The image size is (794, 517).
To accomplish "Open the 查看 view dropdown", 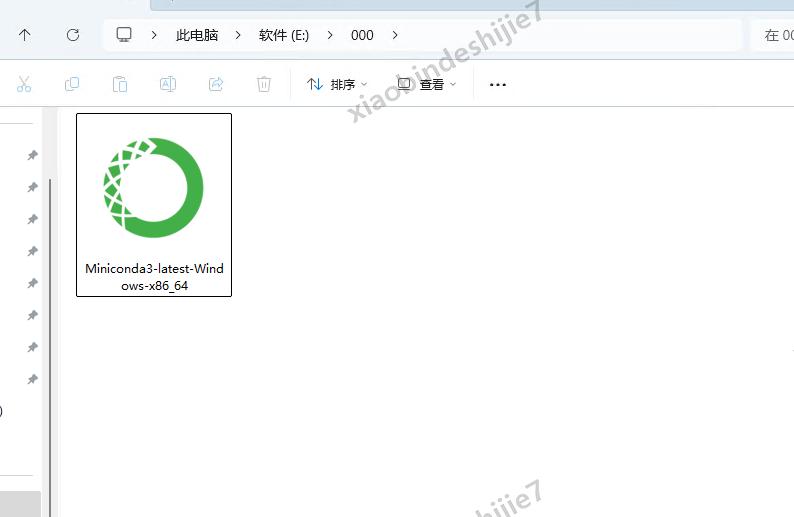I will coord(426,85).
